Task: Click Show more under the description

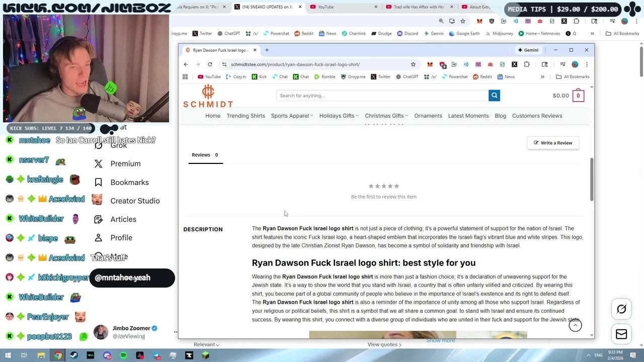Action: point(440,340)
